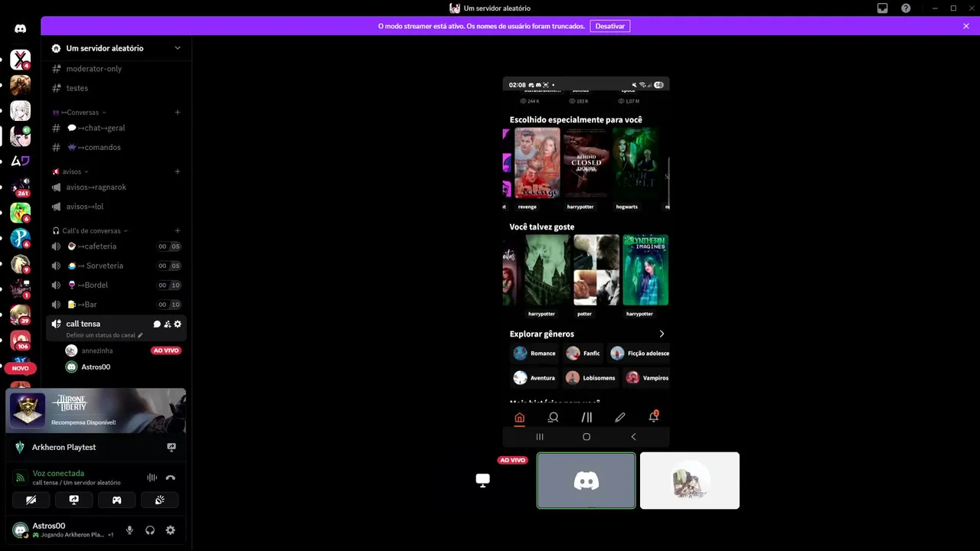Open chat for call tensa channel

[157, 324]
